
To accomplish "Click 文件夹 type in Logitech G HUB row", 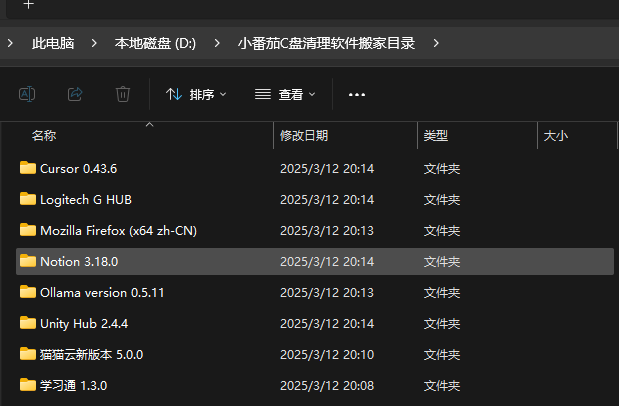I will [442, 200].
